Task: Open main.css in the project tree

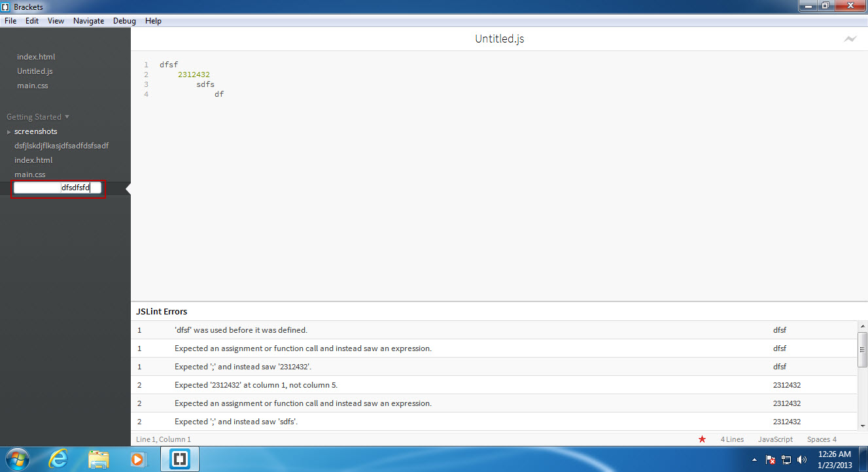Action: [x=30, y=175]
